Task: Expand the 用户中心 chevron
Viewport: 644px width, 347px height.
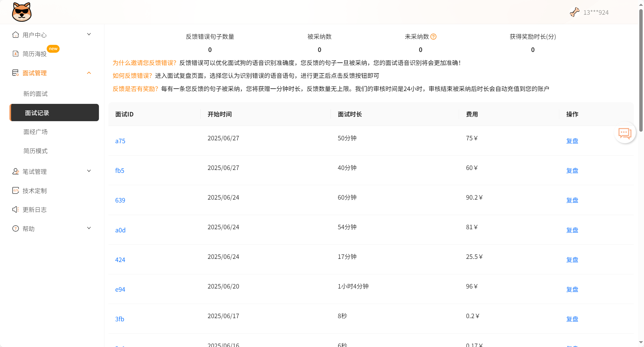Action: [x=89, y=34]
